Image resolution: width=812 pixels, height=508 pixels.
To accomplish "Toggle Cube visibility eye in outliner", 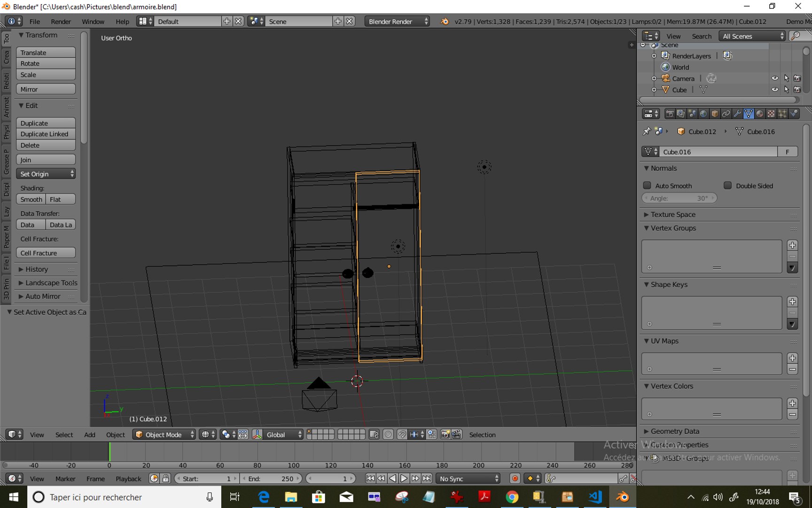I will click(775, 89).
